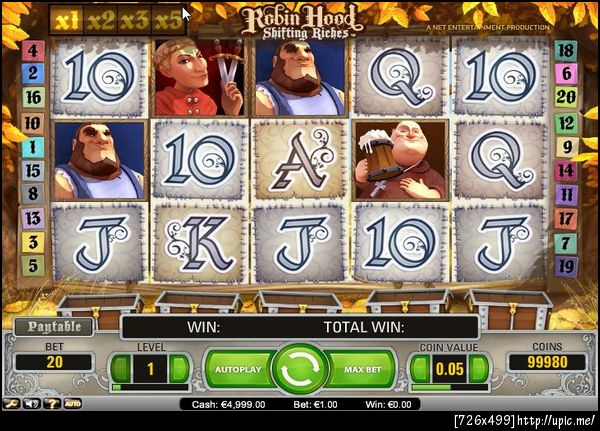Click the coin value slider bar

[450, 388]
